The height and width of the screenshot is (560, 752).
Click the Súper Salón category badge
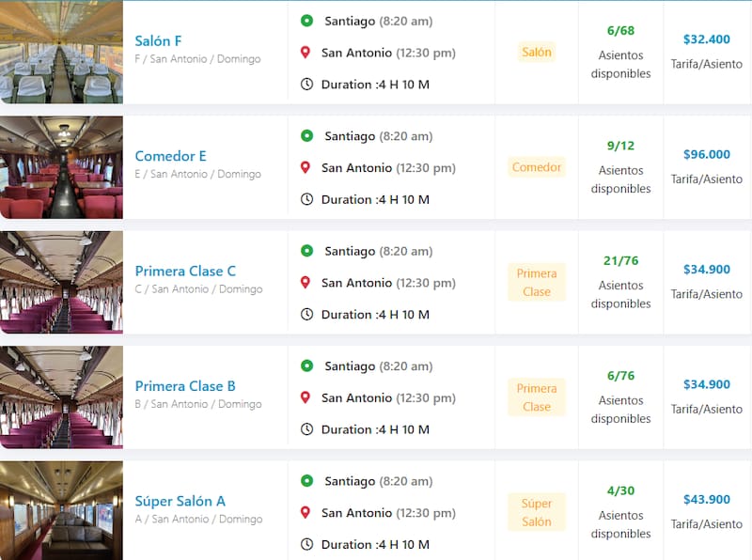coord(537,512)
